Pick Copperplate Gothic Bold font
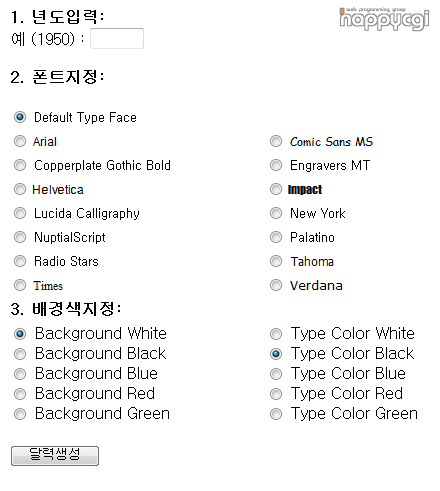440x491 pixels. click(x=20, y=165)
